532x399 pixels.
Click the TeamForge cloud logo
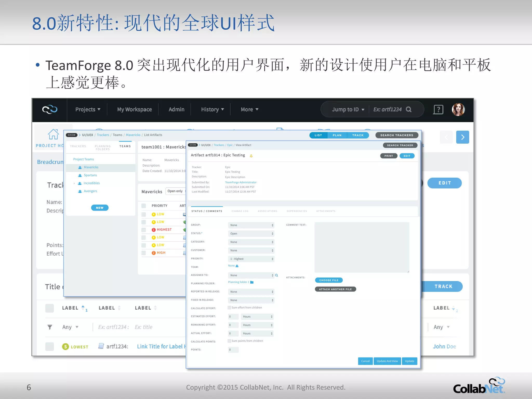coord(50,109)
